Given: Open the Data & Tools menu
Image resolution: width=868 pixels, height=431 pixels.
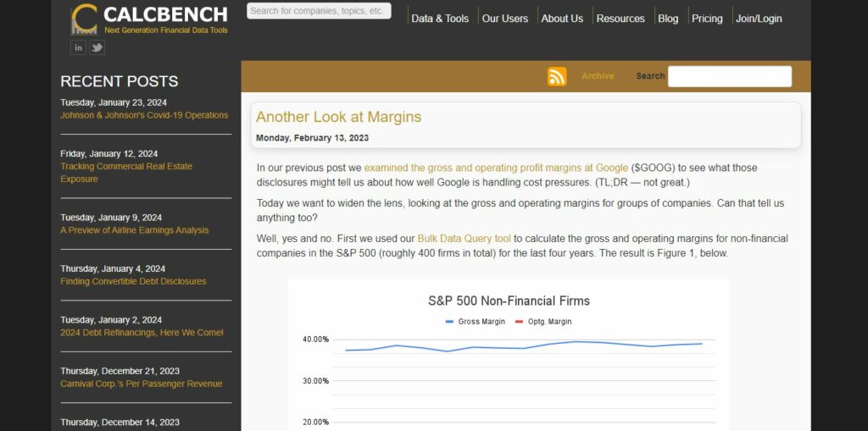Looking at the screenshot, I should point(440,19).
